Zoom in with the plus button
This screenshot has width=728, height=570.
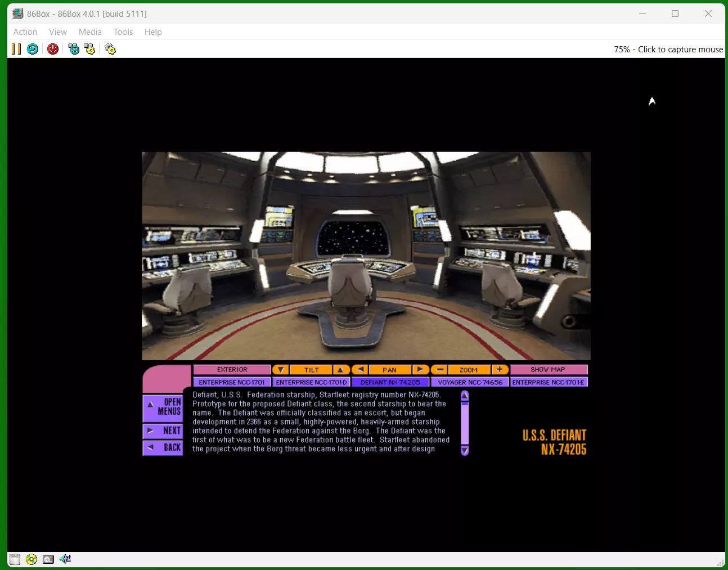[500, 370]
